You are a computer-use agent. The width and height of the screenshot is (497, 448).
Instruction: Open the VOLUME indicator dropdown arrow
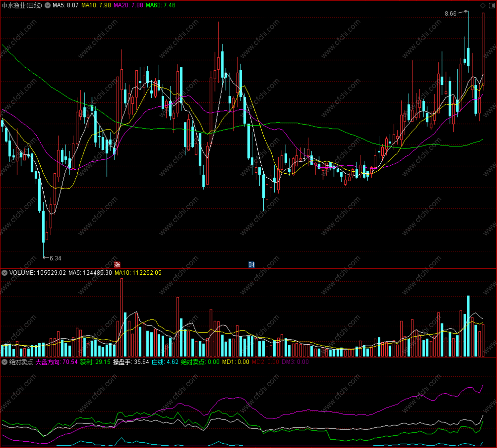(x=5, y=273)
